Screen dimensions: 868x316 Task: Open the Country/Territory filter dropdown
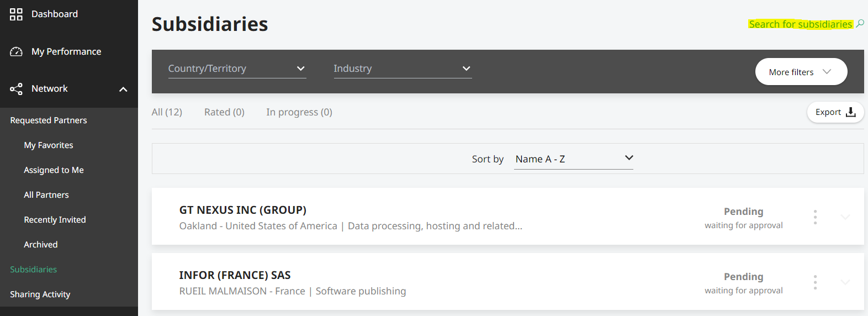coord(237,69)
